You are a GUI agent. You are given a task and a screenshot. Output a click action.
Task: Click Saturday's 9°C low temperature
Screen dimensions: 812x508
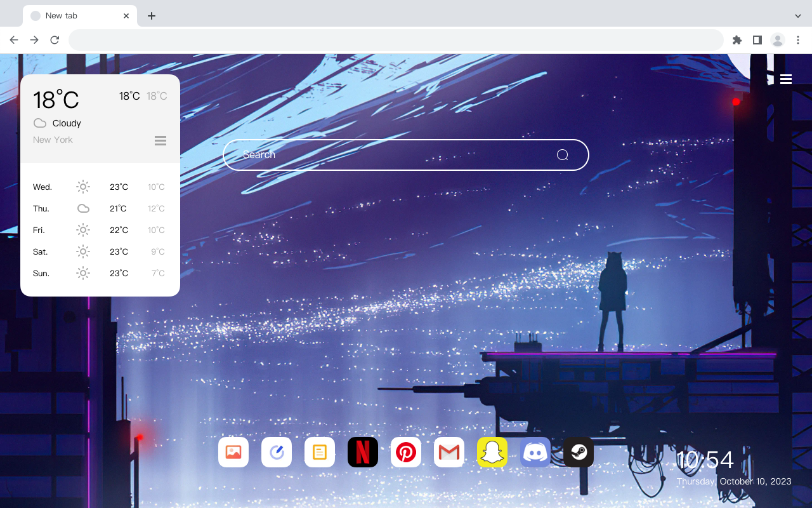coord(158,252)
